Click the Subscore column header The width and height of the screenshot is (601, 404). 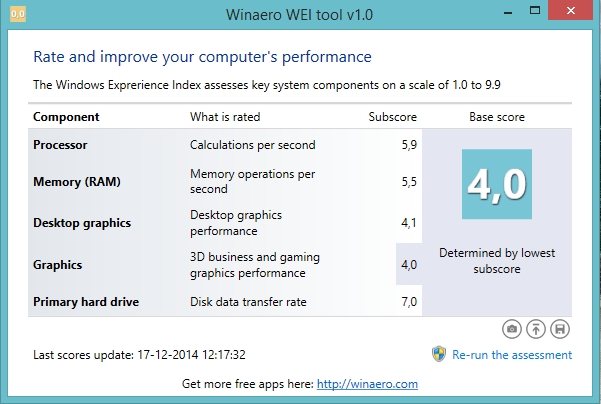[x=392, y=117]
